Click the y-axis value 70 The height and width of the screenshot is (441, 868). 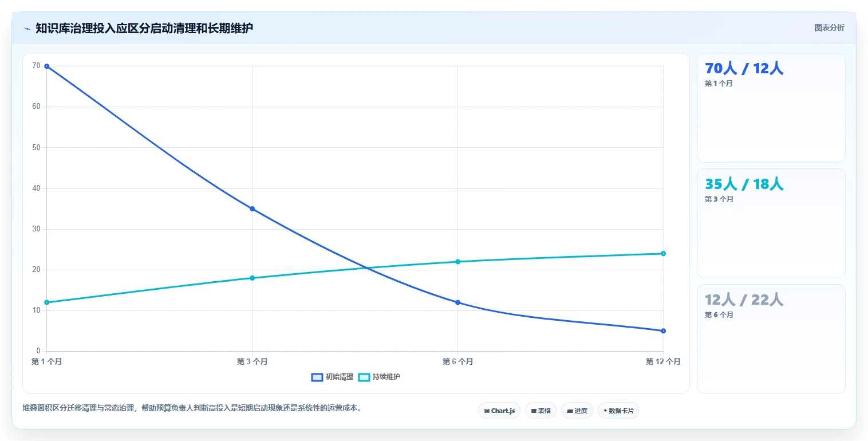36,66
